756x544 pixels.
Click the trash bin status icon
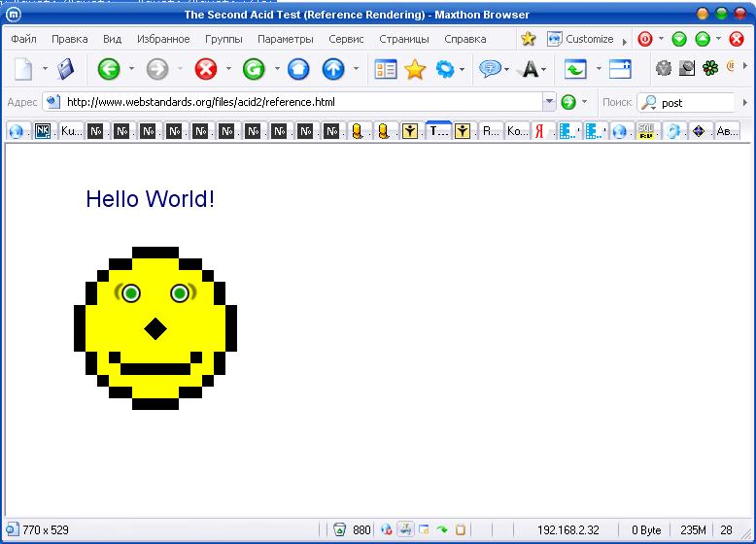click(x=340, y=529)
